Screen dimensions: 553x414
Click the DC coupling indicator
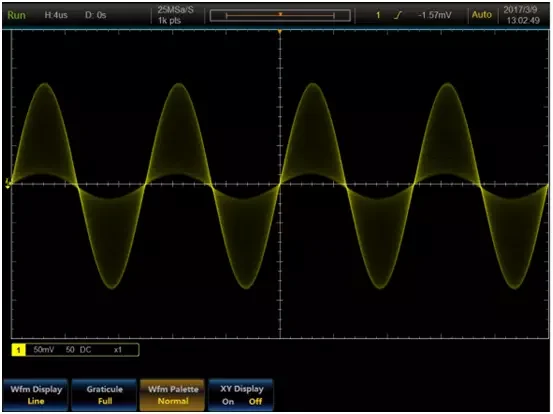(85, 350)
